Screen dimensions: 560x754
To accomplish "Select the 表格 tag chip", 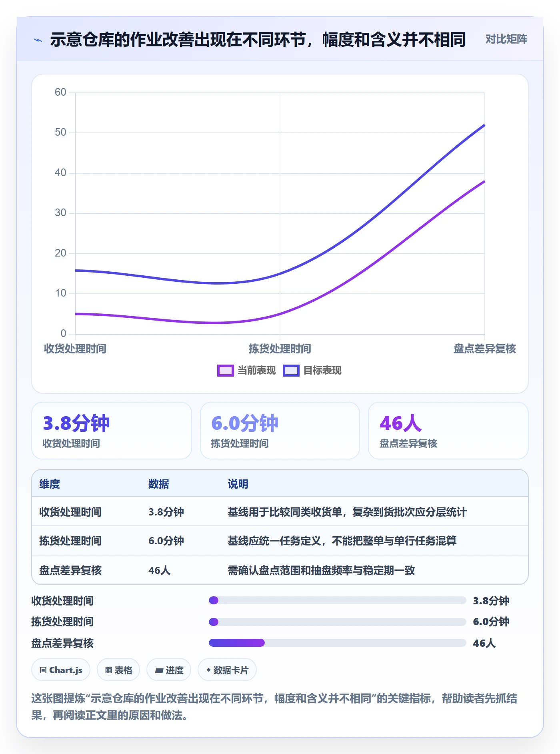I will 118,670.
